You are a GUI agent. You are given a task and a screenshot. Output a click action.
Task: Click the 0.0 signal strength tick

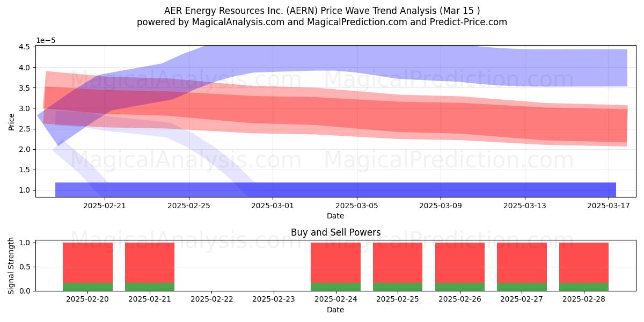[x=25, y=291]
